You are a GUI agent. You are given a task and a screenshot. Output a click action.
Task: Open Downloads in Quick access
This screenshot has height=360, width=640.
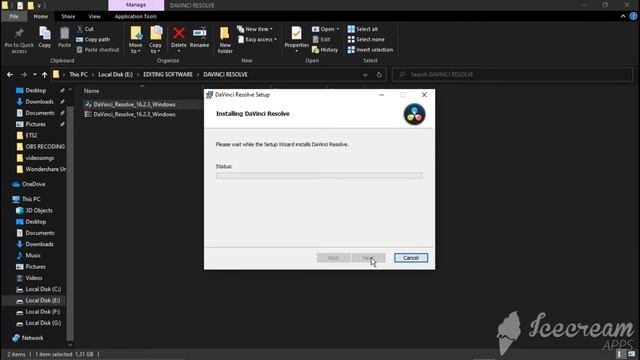(39, 102)
